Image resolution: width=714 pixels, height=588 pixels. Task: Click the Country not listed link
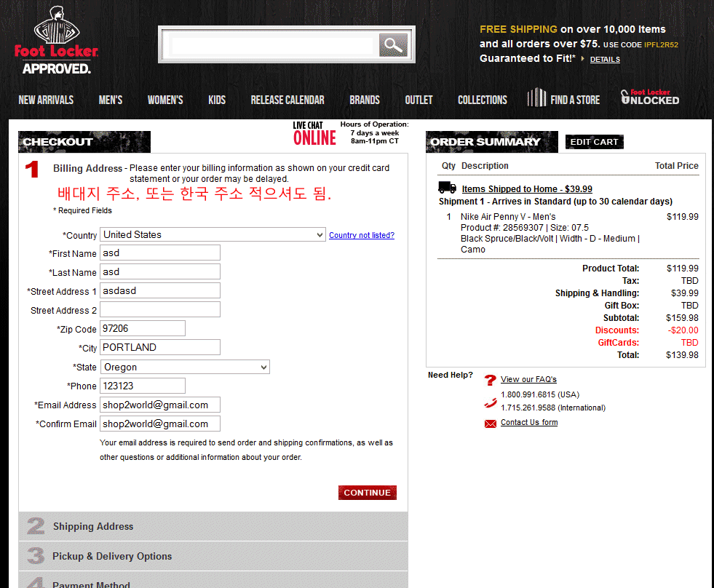(361, 235)
